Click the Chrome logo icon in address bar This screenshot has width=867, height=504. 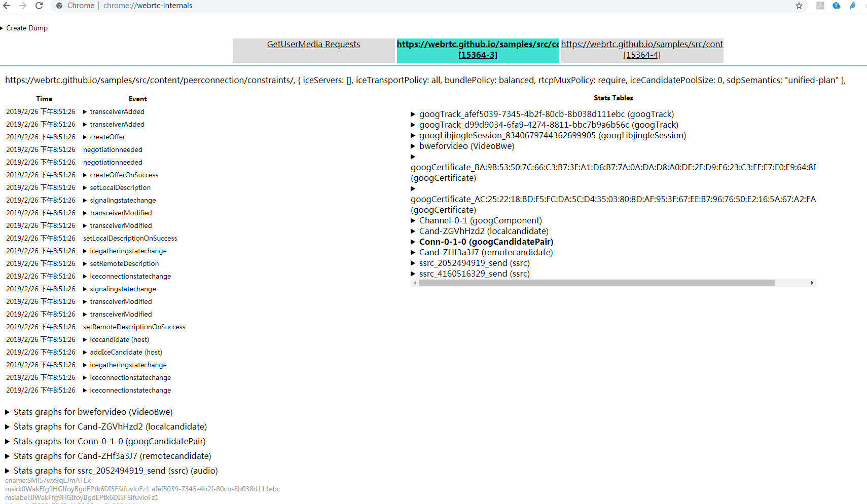click(x=59, y=6)
